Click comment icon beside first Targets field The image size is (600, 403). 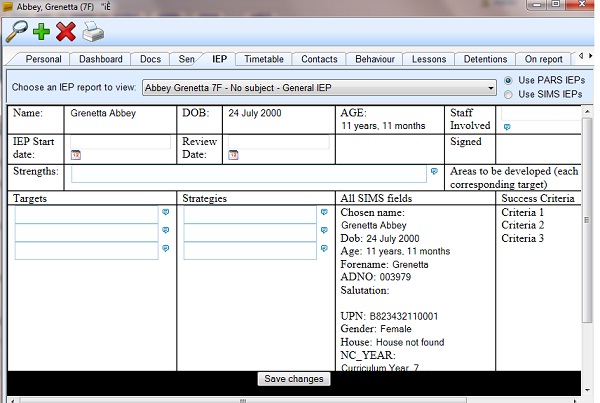tap(165, 212)
